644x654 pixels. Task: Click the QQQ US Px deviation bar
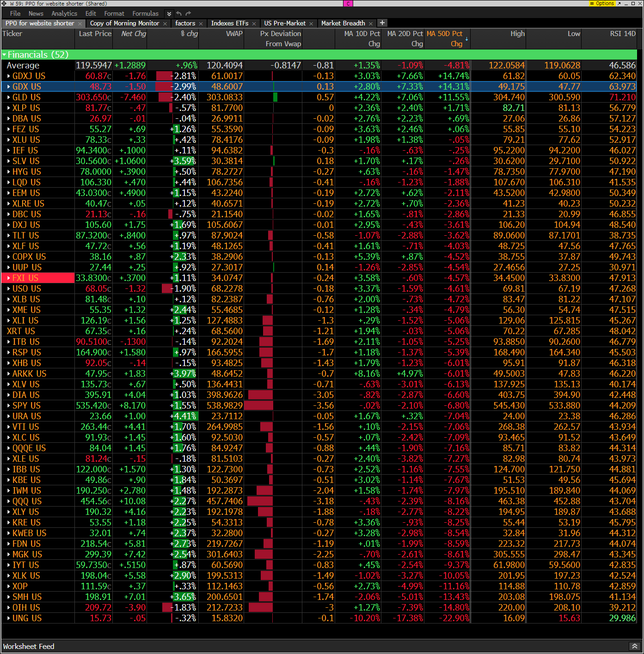[260, 501]
